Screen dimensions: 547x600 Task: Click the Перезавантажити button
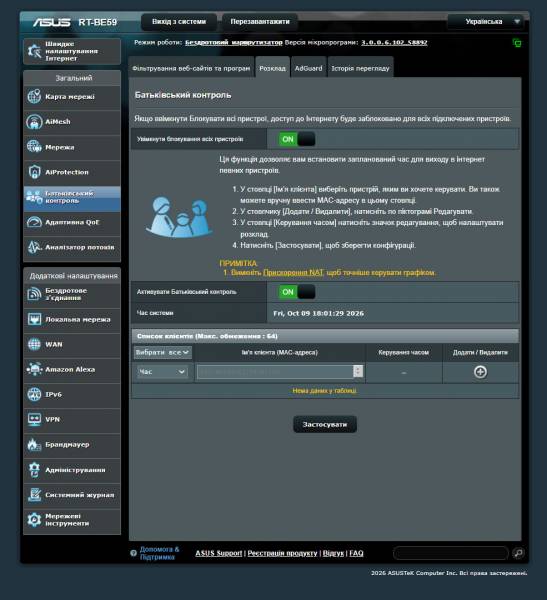260,22
